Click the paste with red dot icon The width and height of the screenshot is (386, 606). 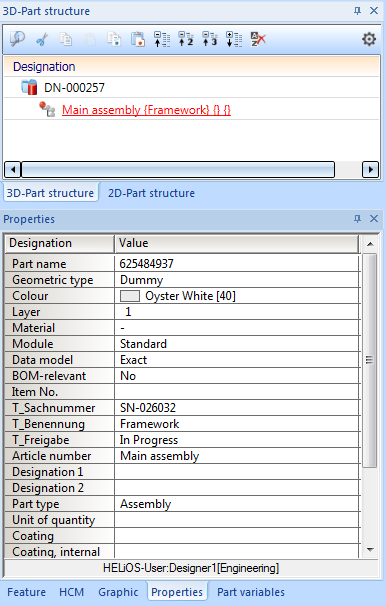pyautogui.click(x=138, y=39)
